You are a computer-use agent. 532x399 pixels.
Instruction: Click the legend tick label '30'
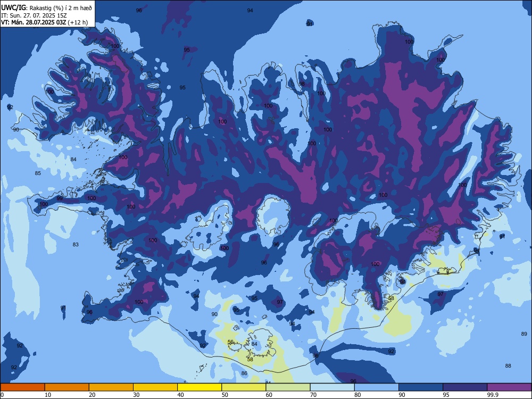tap(136, 395)
